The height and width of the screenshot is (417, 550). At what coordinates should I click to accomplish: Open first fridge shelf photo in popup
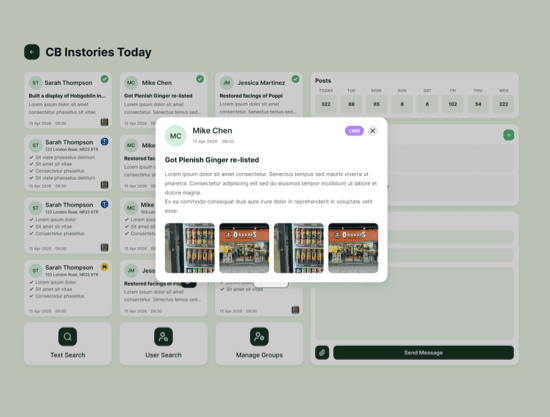tap(190, 248)
